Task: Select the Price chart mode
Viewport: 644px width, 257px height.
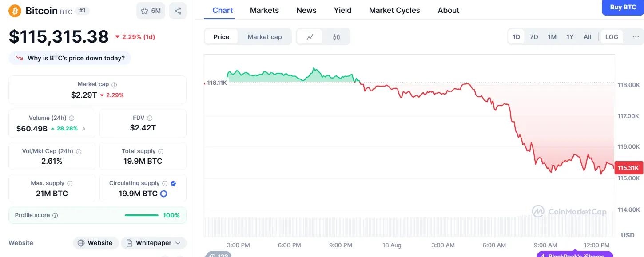Action: pos(221,37)
